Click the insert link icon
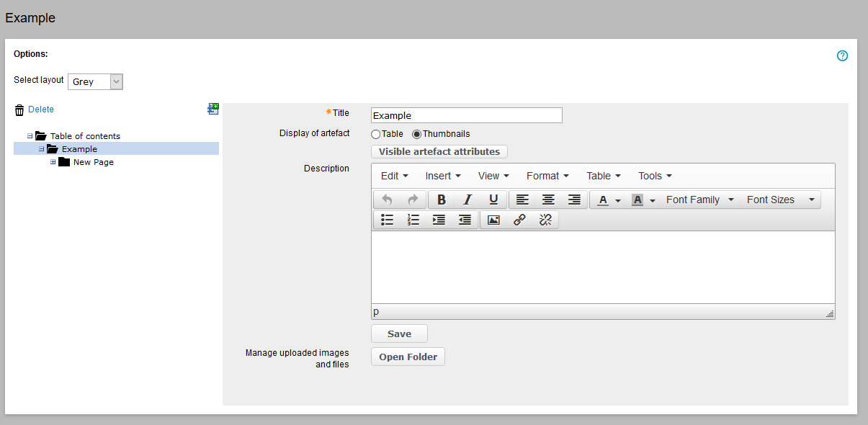The height and width of the screenshot is (425, 868). pos(519,220)
